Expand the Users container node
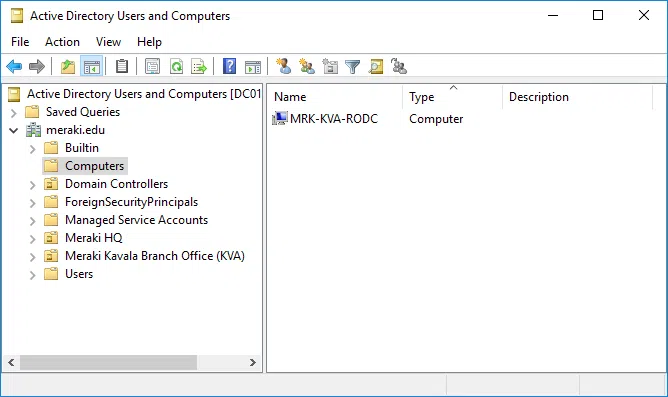The height and width of the screenshot is (397, 668). tap(32, 275)
